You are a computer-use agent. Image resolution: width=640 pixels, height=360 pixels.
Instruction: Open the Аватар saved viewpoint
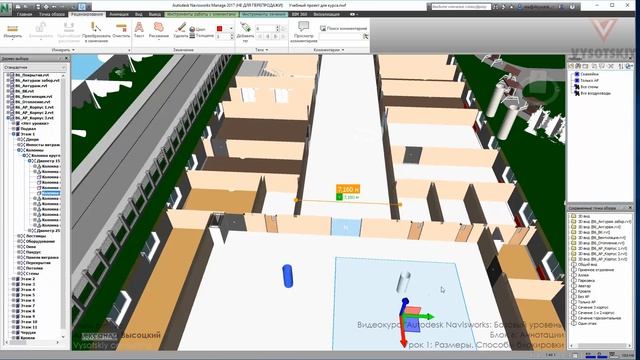(x=584, y=286)
